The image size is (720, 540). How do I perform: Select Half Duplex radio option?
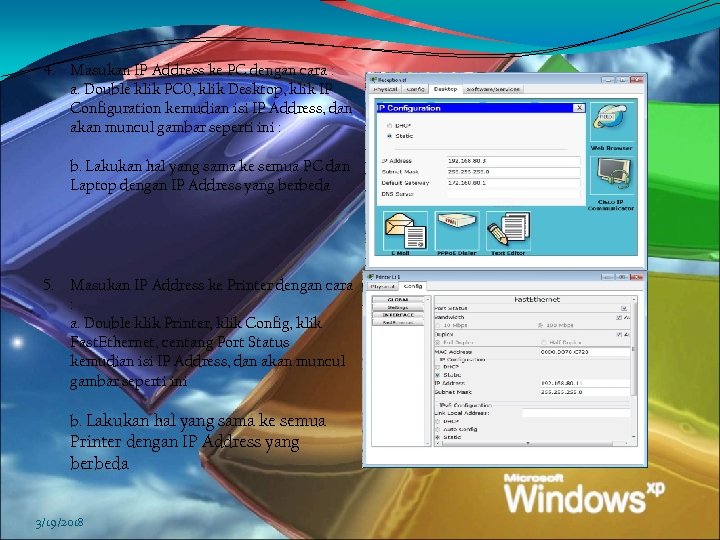[544, 343]
